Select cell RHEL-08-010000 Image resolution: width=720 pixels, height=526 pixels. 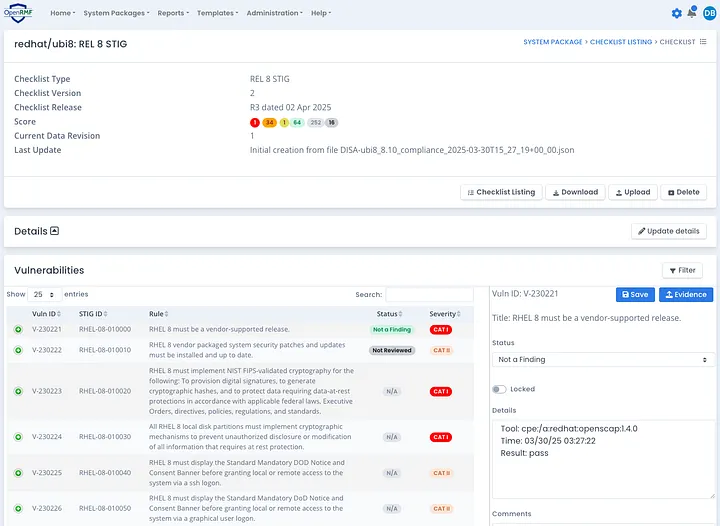[105, 330]
